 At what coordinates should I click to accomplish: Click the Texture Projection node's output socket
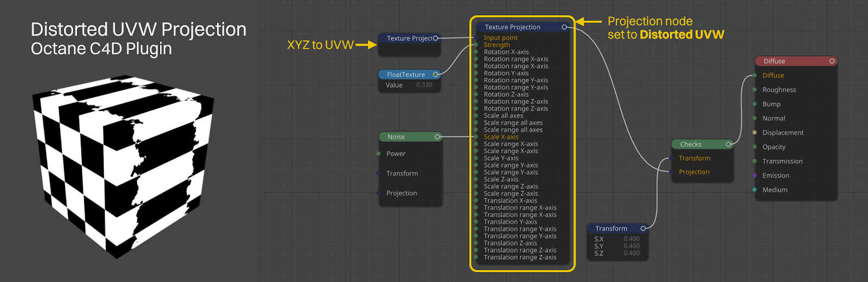point(564,27)
